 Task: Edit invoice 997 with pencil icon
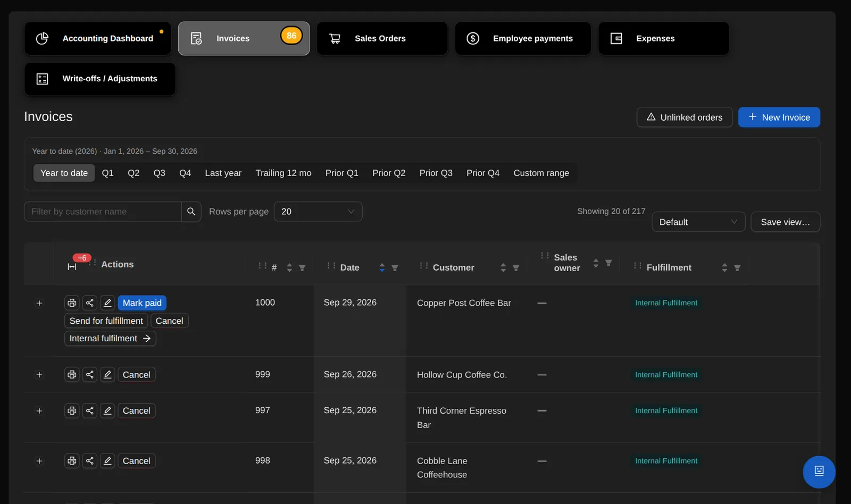(x=107, y=411)
